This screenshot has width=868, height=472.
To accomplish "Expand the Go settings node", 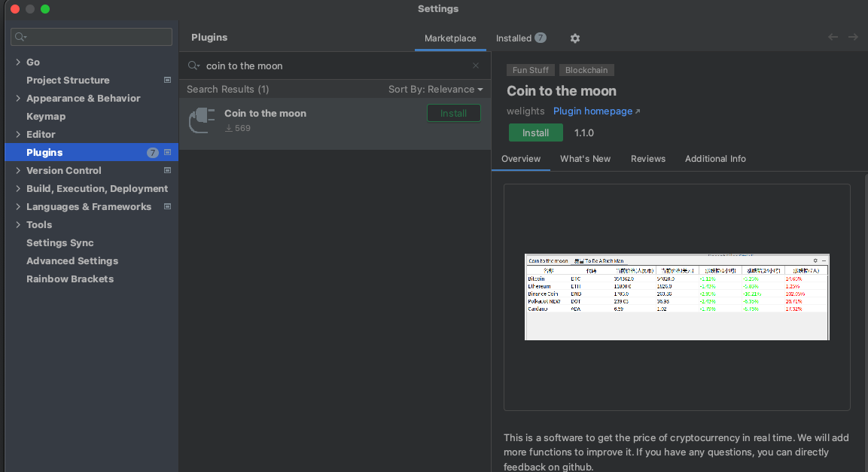I will [x=18, y=62].
